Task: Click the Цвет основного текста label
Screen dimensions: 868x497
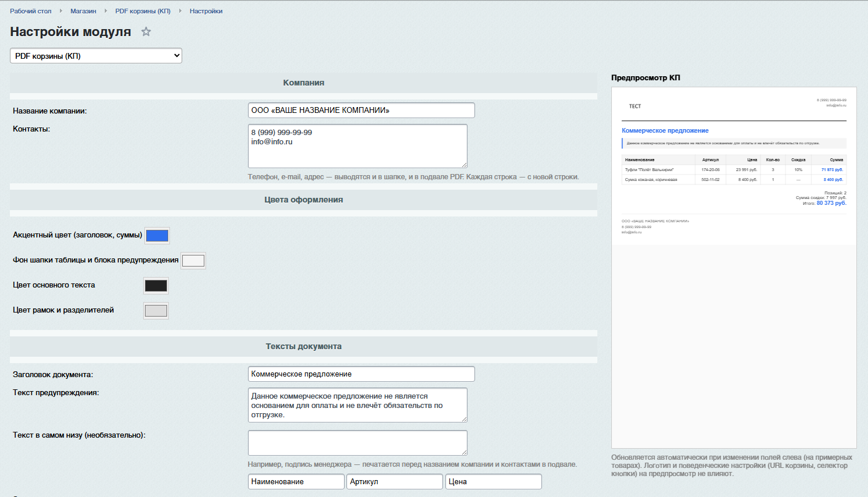Action: click(x=54, y=285)
